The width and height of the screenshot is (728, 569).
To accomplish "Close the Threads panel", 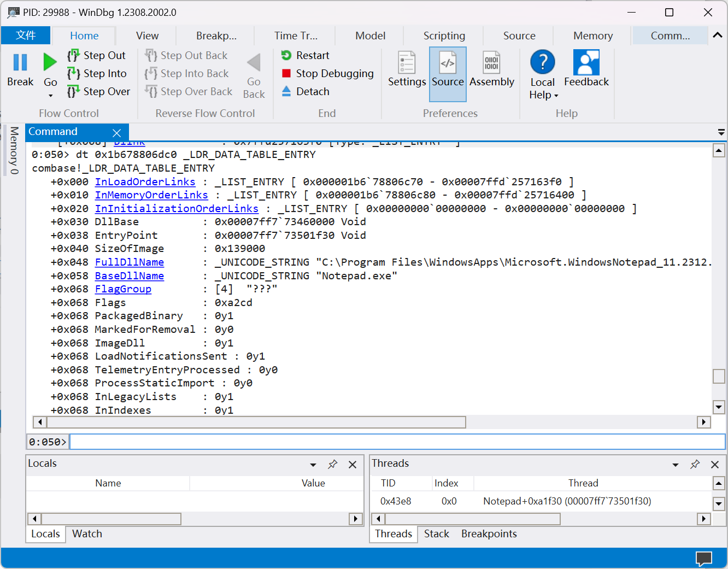I will click(x=715, y=465).
